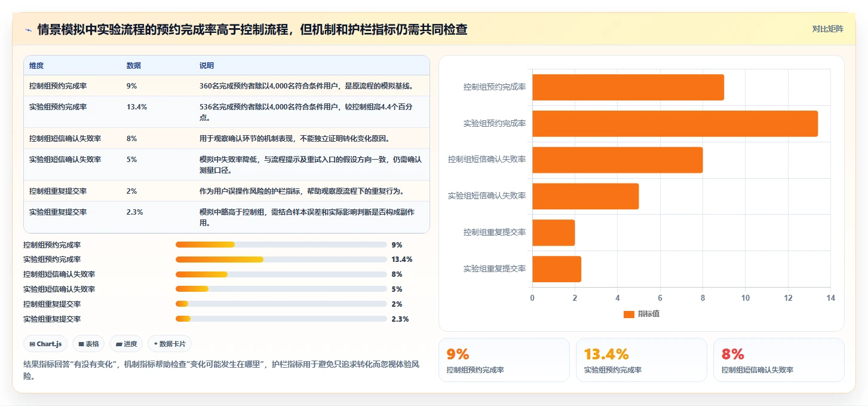Click the 2.3% value next to the progress bar
868x406 pixels.
point(400,319)
